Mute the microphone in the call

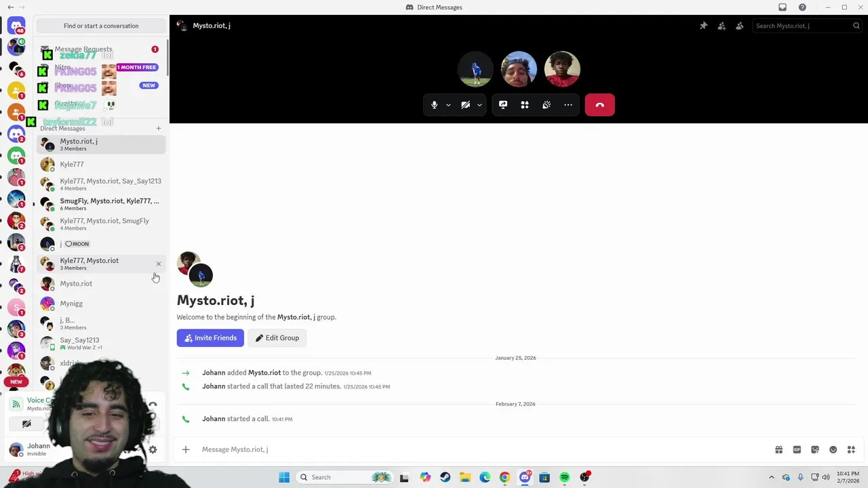(434, 105)
